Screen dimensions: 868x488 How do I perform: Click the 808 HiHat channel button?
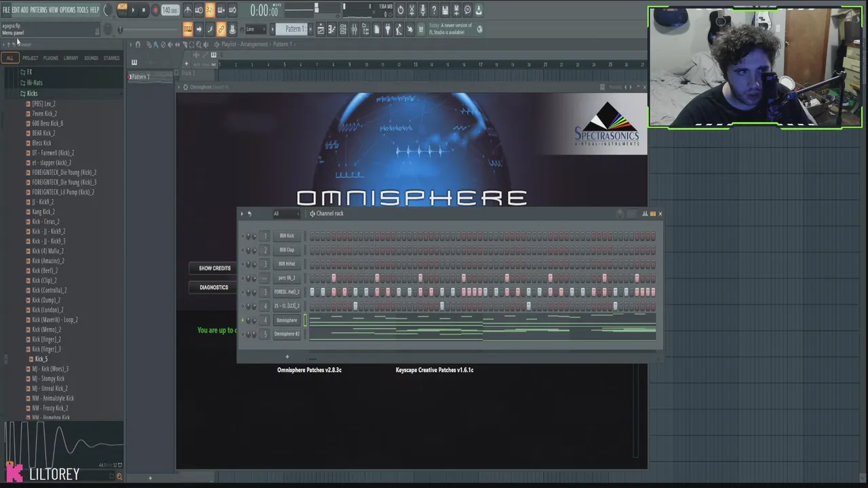click(x=287, y=264)
